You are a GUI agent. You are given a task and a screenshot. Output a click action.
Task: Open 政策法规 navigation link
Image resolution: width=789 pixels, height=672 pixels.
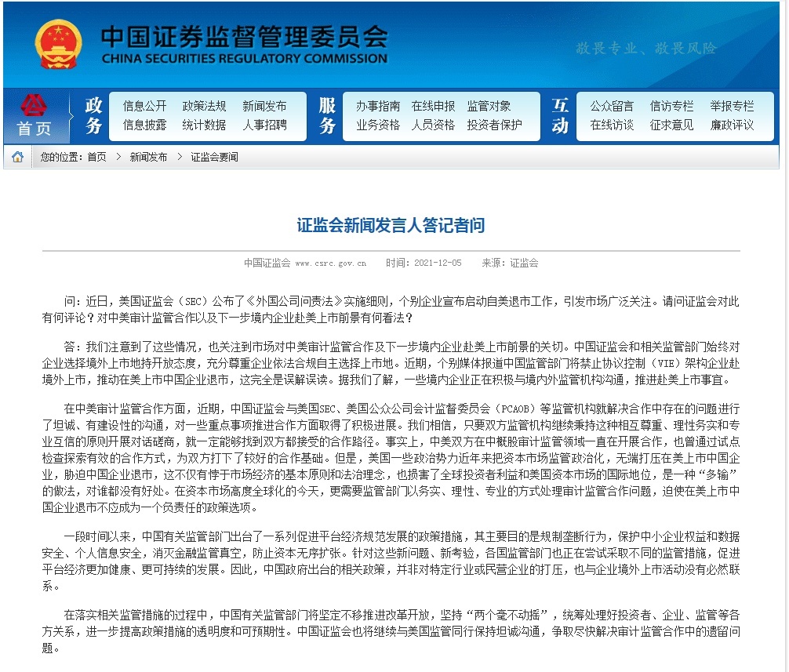click(204, 106)
